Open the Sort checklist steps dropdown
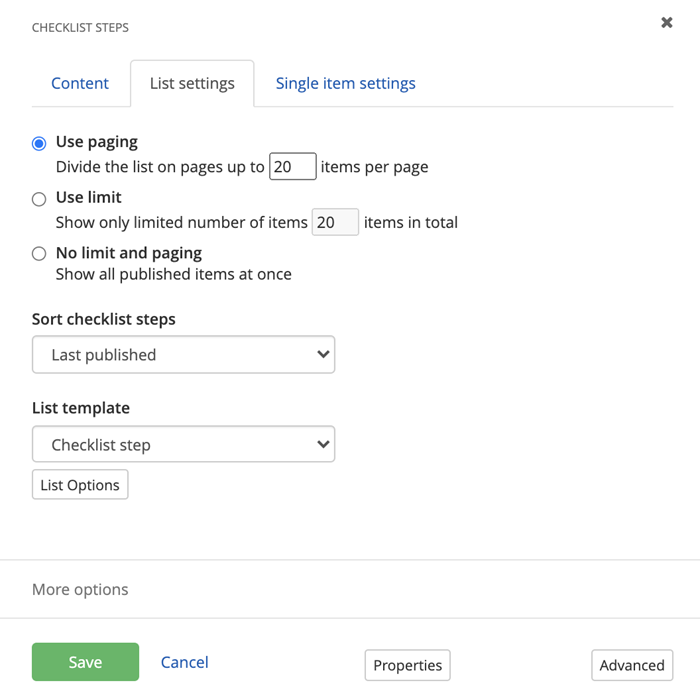The height and width of the screenshot is (697, 700). coord(183,355)
